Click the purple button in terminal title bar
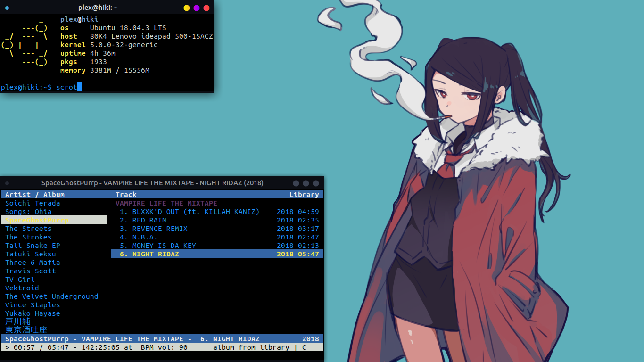 coord(197,8)
